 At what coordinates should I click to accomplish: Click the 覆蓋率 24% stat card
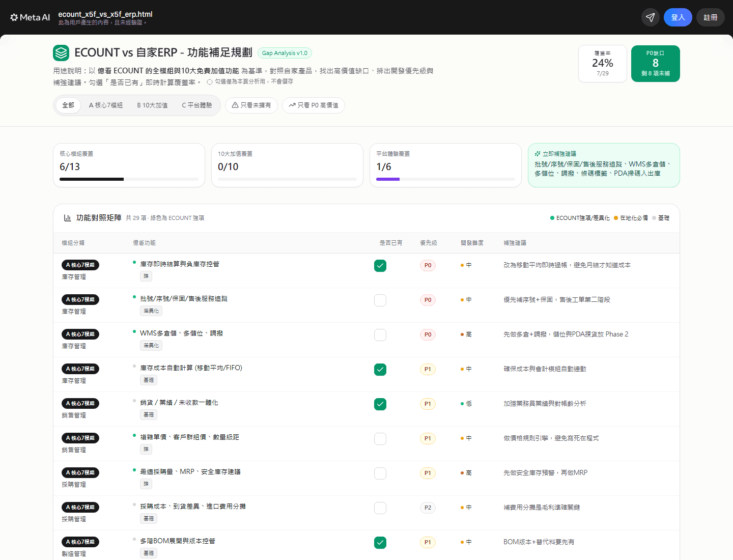603,64
